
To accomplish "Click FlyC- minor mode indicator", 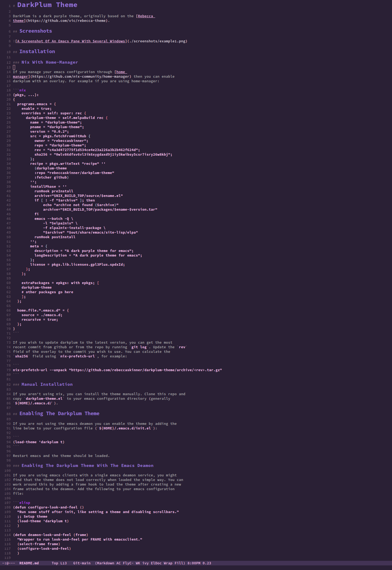I will (128, 563).
